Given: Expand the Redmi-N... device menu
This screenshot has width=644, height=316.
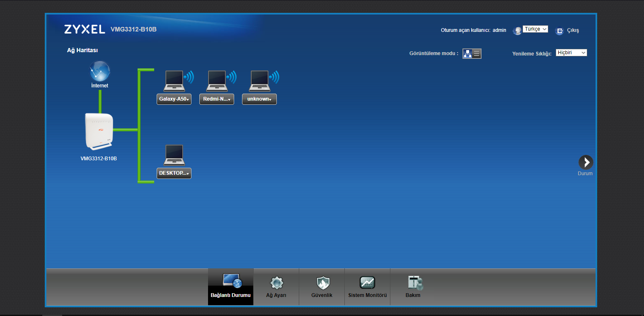Looking at the screenshot, I should tap(217, 99).
